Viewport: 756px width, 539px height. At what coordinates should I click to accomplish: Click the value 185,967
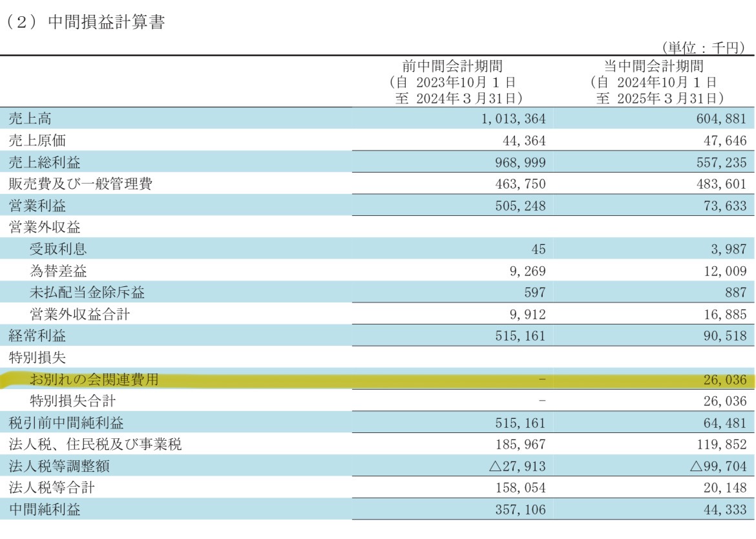(x=520, y=445)
